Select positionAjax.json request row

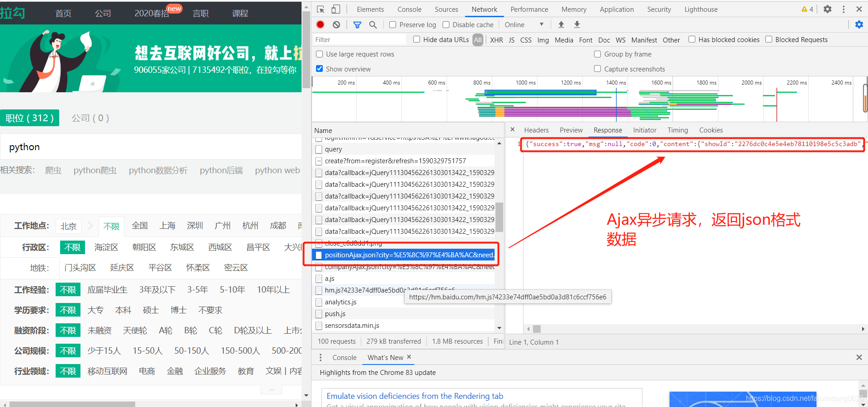tap(404, 255)
